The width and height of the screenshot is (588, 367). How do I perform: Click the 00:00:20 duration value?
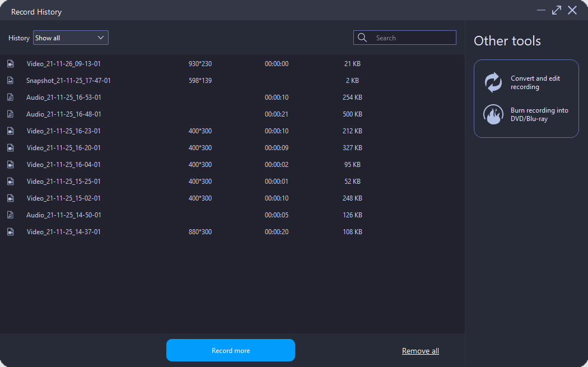pos(277,232)
